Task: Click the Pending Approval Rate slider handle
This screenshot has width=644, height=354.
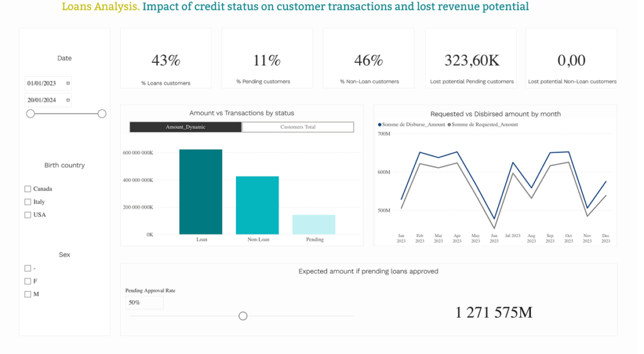Action: click(x=243, y=316)
